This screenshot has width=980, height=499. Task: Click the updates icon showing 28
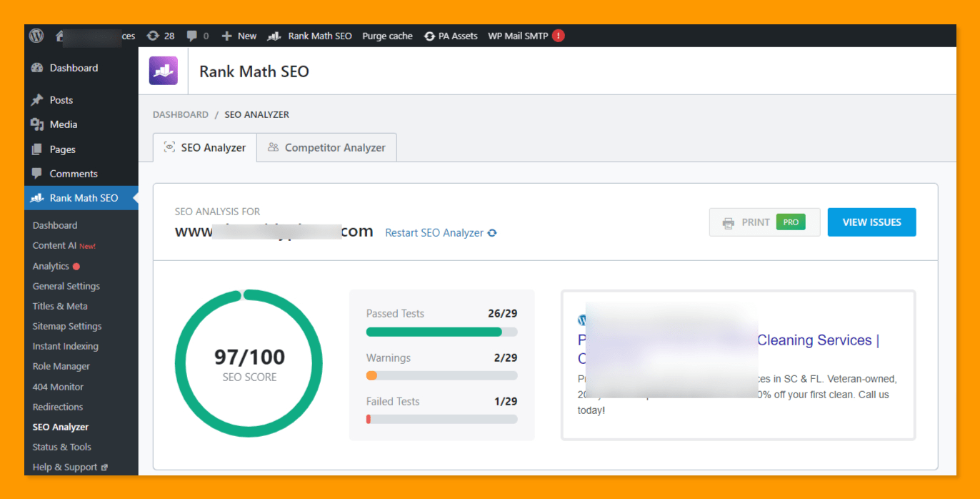click(153, 36)
